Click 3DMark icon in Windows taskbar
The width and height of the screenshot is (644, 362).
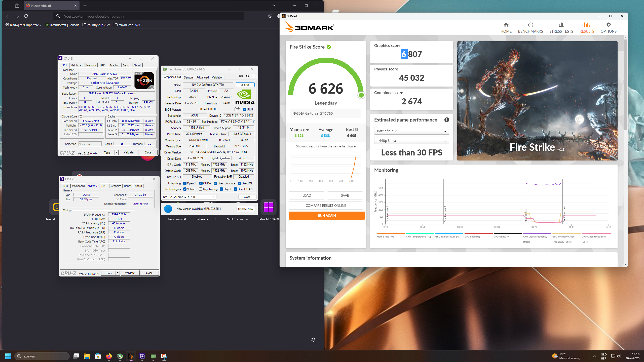tap(131, 356)
